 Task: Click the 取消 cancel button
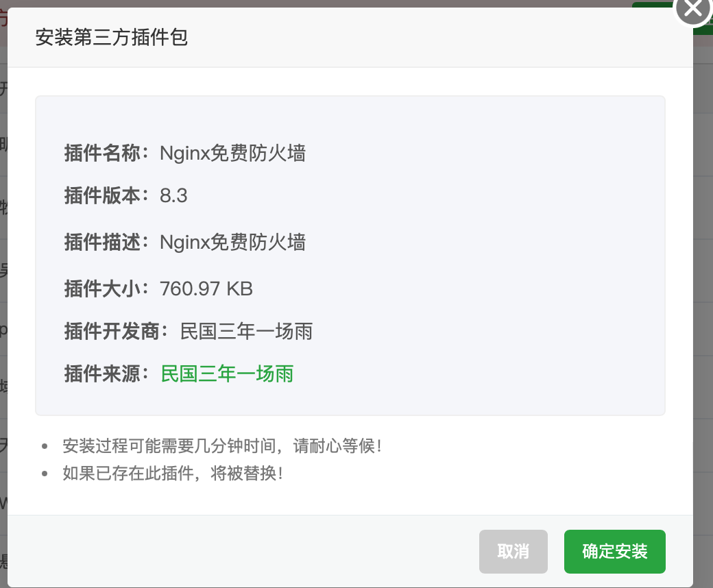513,551
